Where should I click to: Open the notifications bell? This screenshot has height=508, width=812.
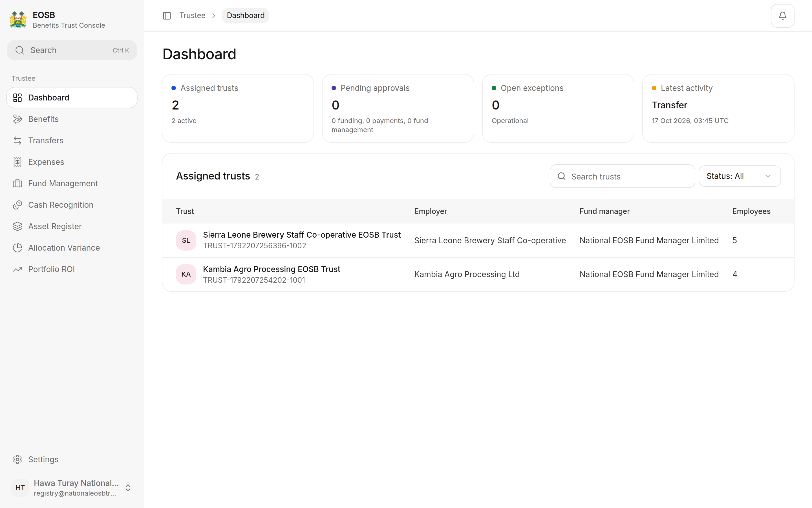(x=782, y=16)
